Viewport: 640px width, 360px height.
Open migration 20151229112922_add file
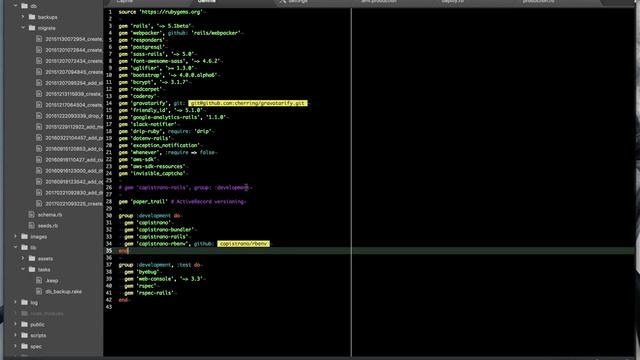74,127
